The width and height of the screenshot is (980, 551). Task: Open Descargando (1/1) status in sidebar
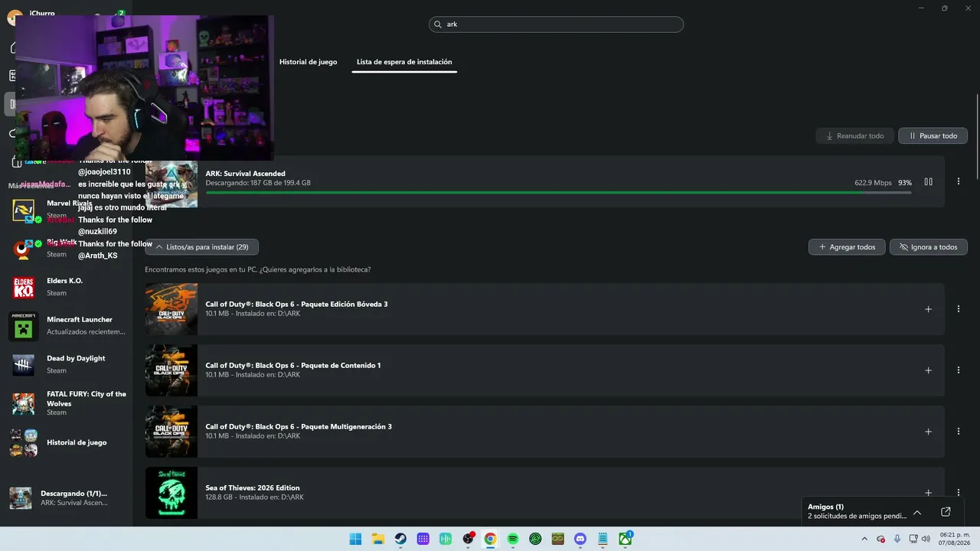tap(67, 498)
